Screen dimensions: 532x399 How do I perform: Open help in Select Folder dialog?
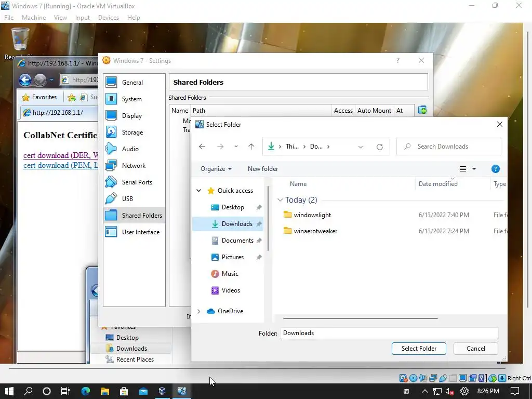coord(495,169)
